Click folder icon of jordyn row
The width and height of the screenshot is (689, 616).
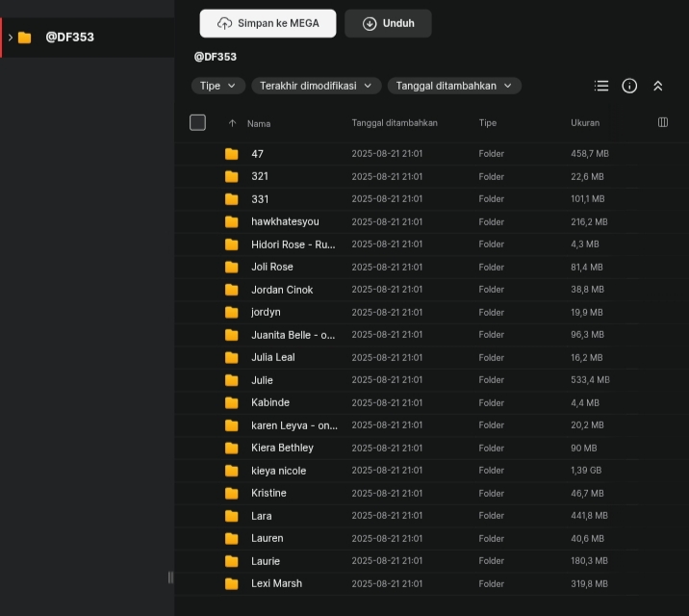click(x=232, y=313)
